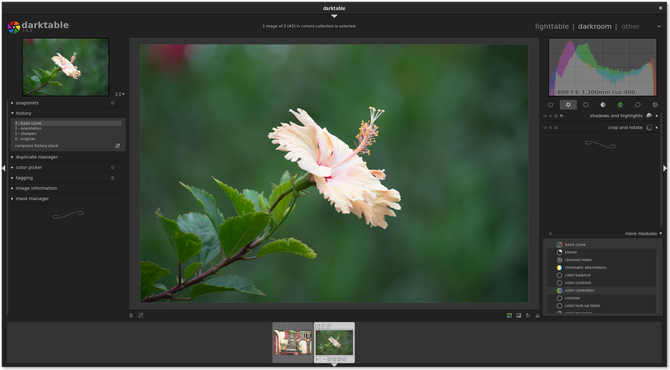The height and width of the screenshot is (370, 670).
Task: Toggle color look up table module circle
Action: [559, 306]
